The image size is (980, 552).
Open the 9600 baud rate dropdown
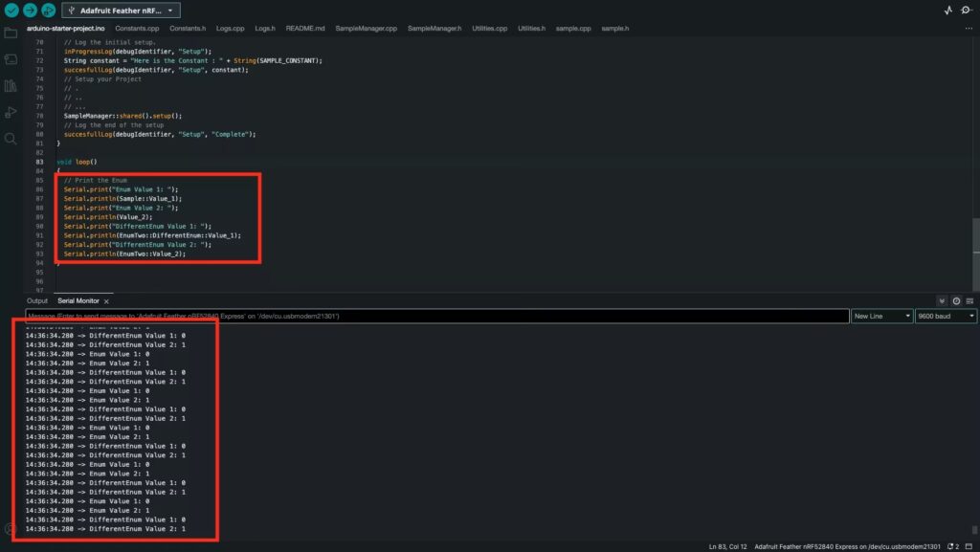945,316
